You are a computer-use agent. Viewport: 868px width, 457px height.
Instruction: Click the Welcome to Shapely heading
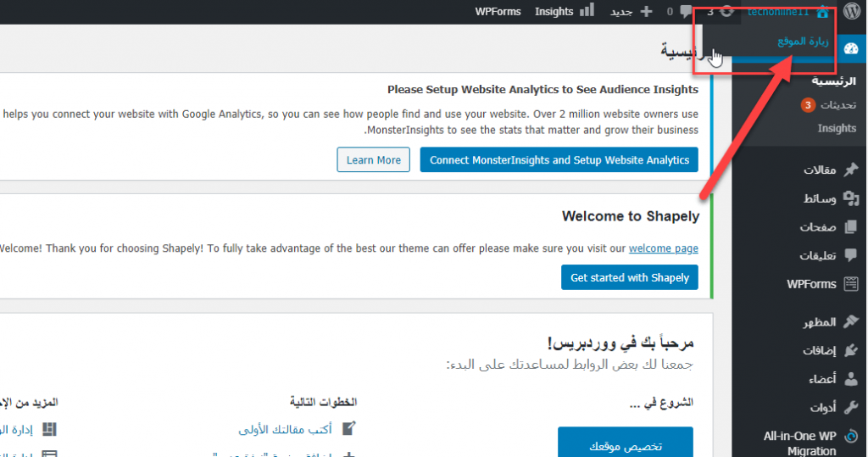click(x=631, y=216)
